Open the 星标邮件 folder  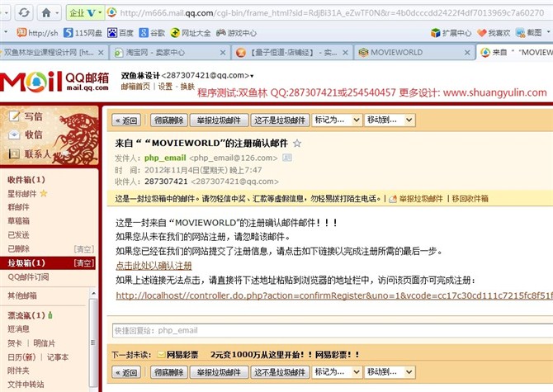(x=21, y=194)
